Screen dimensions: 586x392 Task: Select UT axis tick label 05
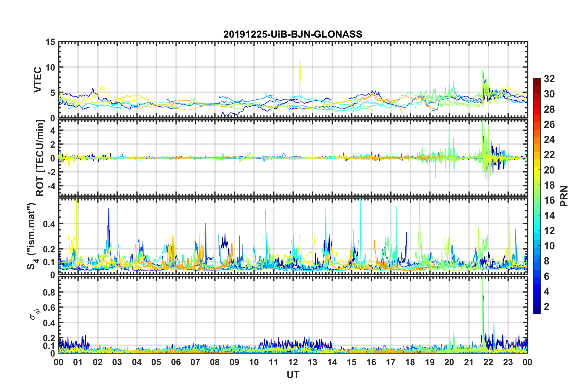[156, 362]
